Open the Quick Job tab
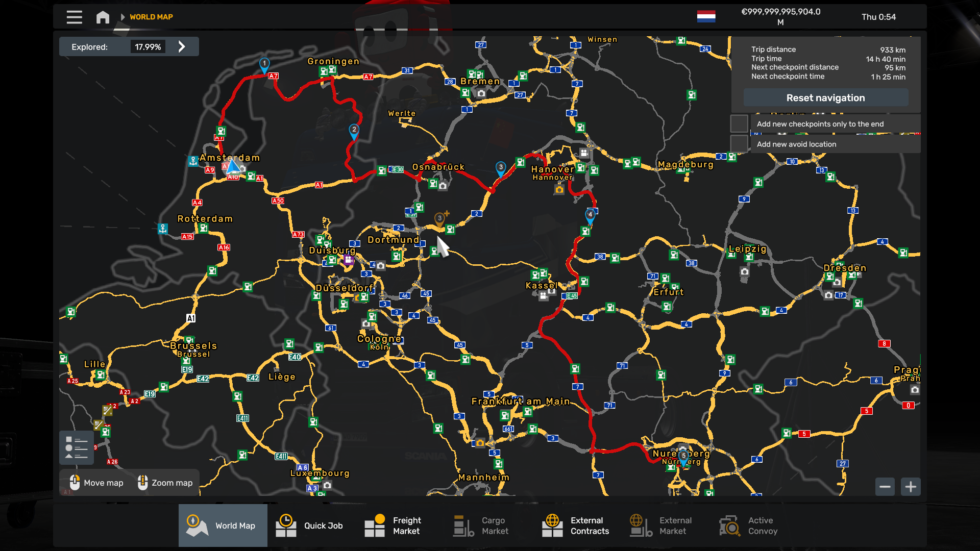Viewport: 980px width, 551px height. tap(309, 525)
